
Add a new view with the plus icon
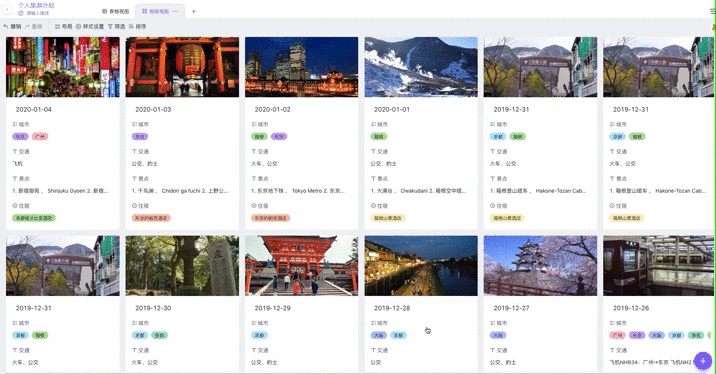[x=194, y=11]
